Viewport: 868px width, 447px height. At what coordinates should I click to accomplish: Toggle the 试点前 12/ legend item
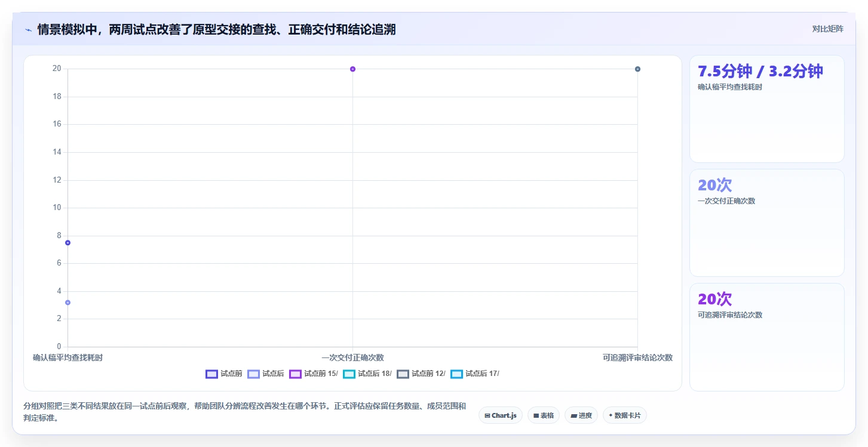(421, 374)
